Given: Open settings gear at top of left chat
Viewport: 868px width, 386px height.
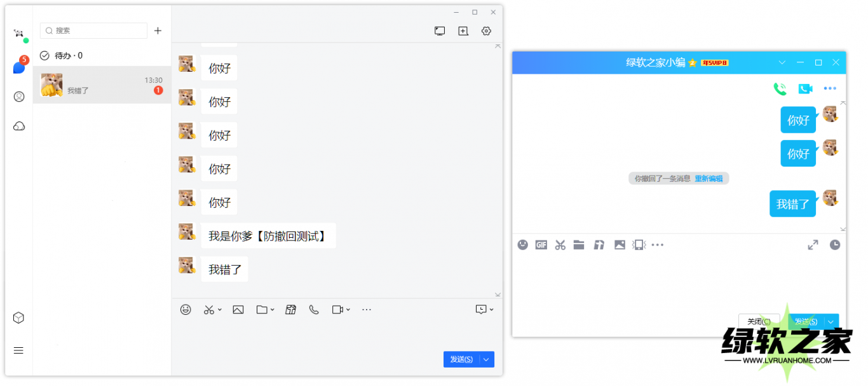Looking at the screenshot, I should coord(486,31).
